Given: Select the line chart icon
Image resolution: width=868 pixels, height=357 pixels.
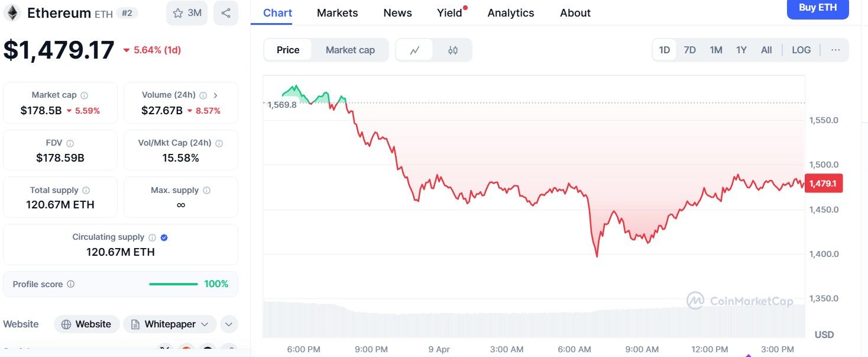Looking at the screenshot, I should tap(416, 50).
